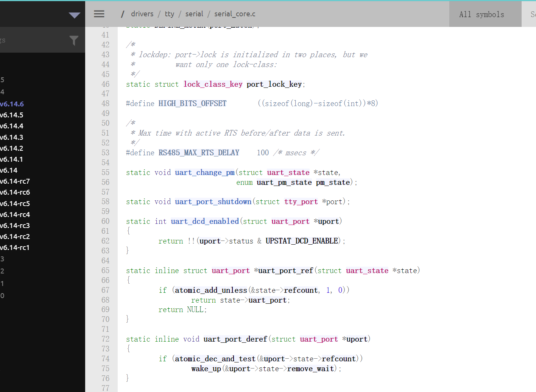
Task: Follow the RS485_MAX_RTS_DELAY macro link
Action: click(199, 153)
